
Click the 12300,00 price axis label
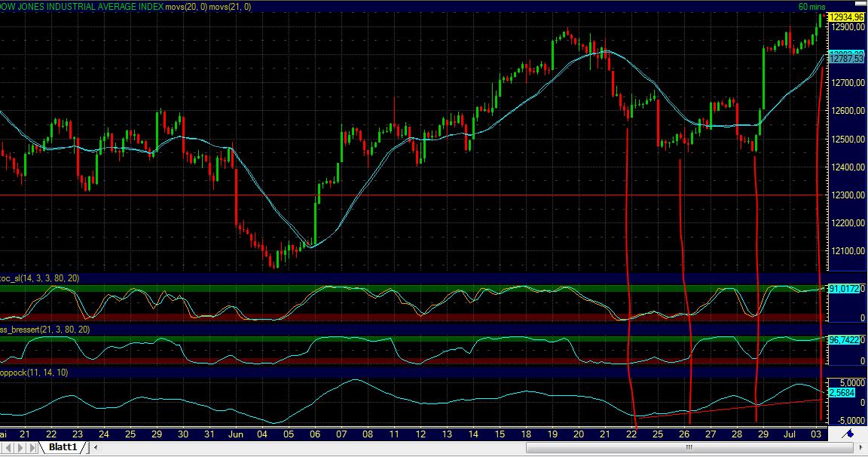(848, 195)
